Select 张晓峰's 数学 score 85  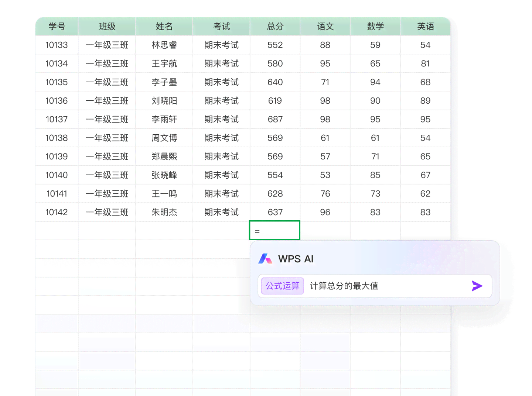pyautogui.click(x=375, y=175)
